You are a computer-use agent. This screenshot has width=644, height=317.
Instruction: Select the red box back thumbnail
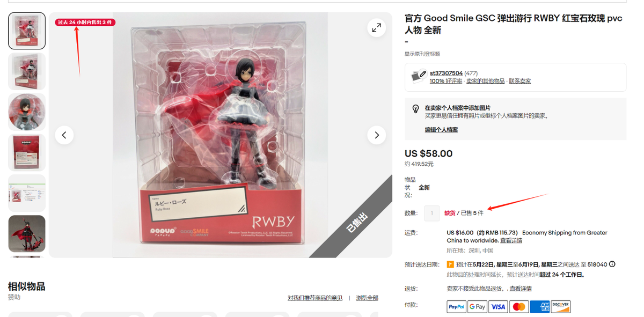tap(27, 152)
